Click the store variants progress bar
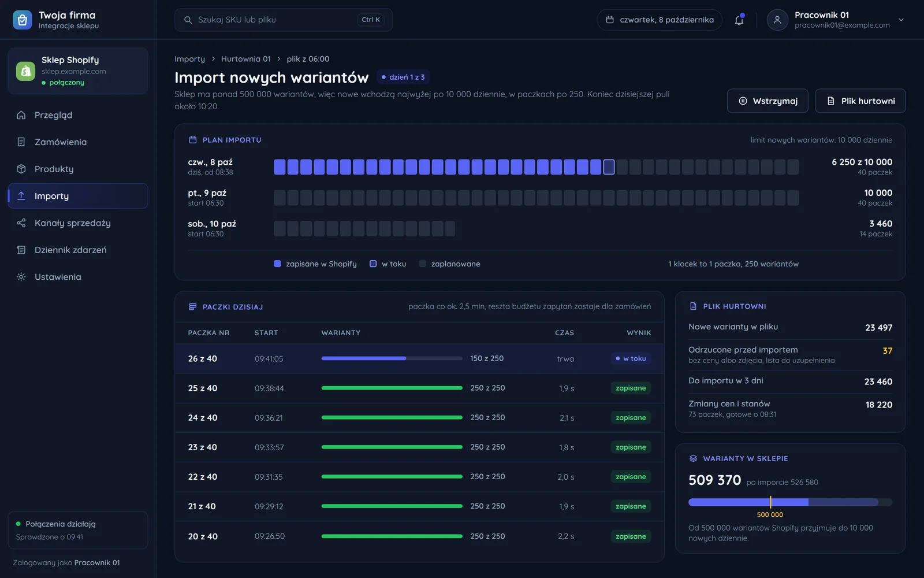The height and width of the screenshot is (578, 924). (790, 502)
